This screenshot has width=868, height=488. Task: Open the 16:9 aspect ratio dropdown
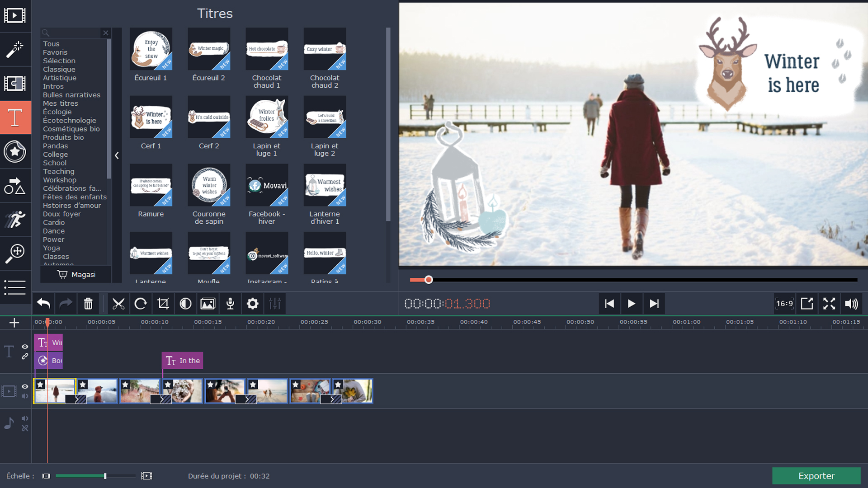(784, 304)
